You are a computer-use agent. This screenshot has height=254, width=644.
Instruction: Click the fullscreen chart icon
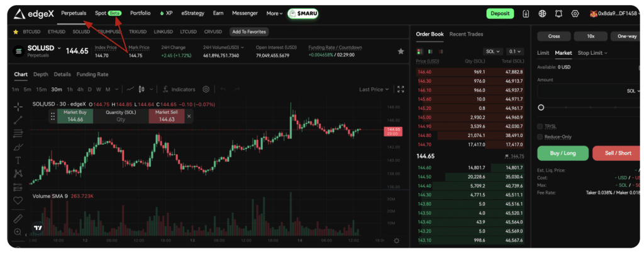401,89
